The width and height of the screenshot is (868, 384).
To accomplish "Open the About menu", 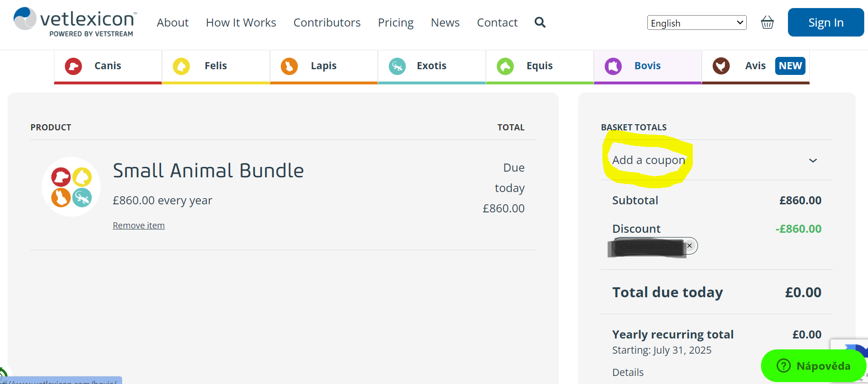I will coord(172,22).
